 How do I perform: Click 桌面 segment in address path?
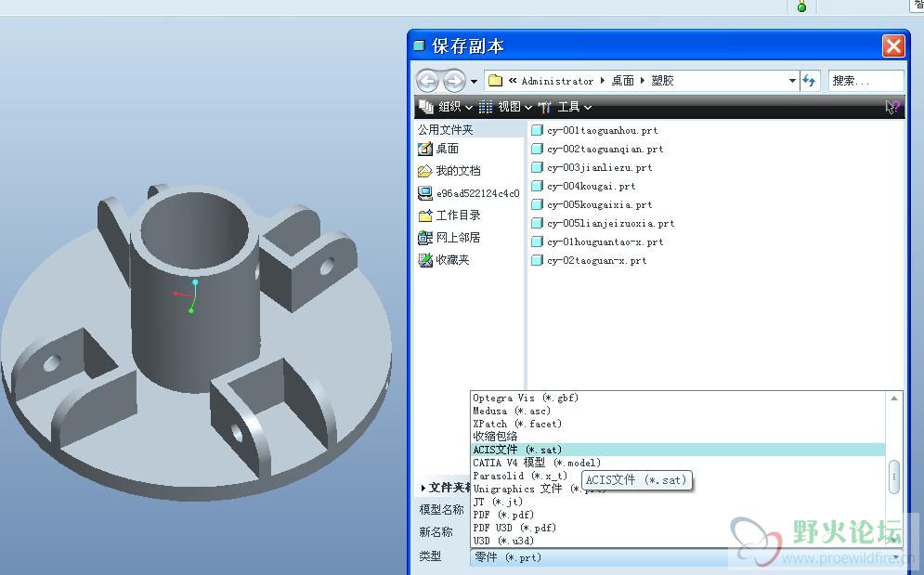coord(622,81)
